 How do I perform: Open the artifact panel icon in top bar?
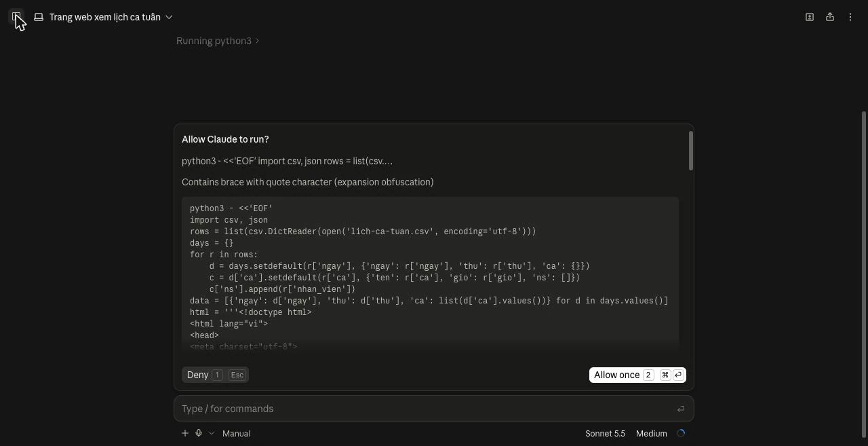pyautogui.click(x=810, y=17)
